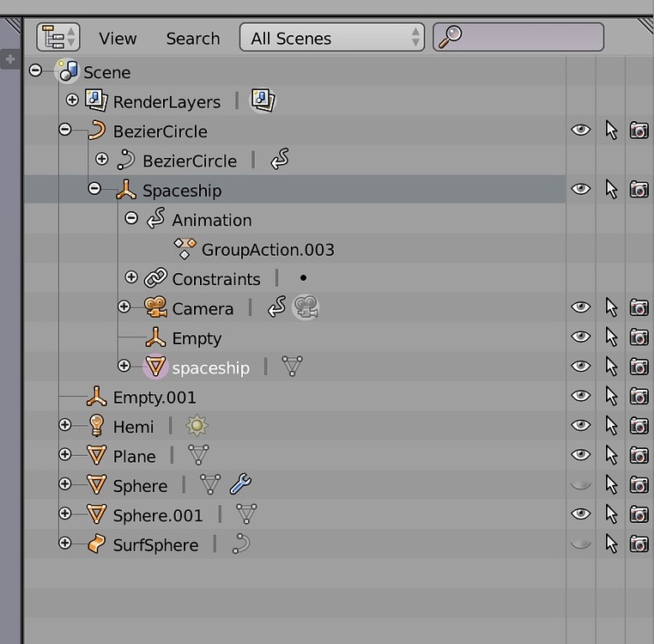This screenshot has height=644, width=654.
Task: Expand the Constraints node
Action: click(x=131, y=276)
